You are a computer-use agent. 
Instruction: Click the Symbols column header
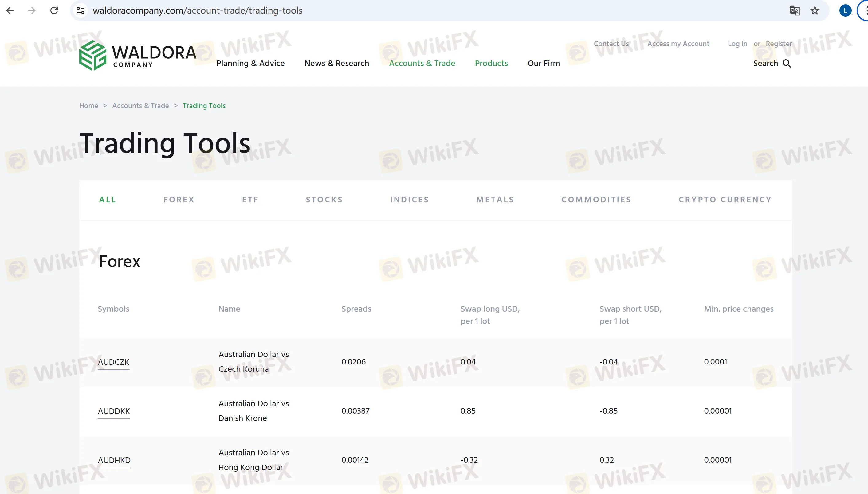point(113,309)
